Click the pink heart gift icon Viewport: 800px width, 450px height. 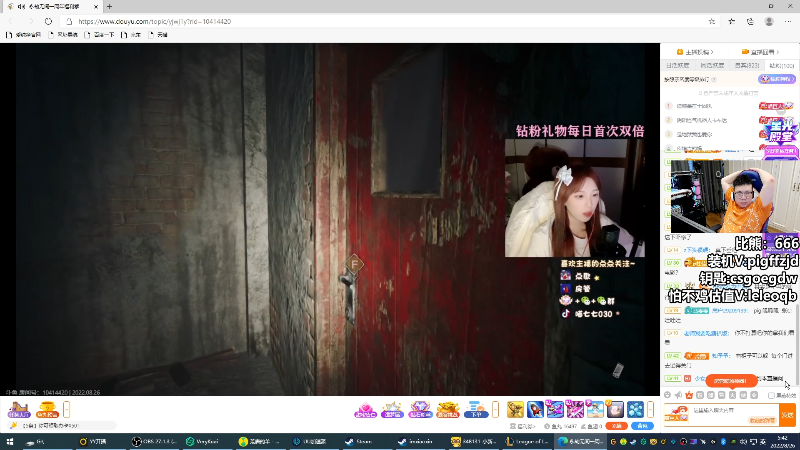(x=365, y=409)
